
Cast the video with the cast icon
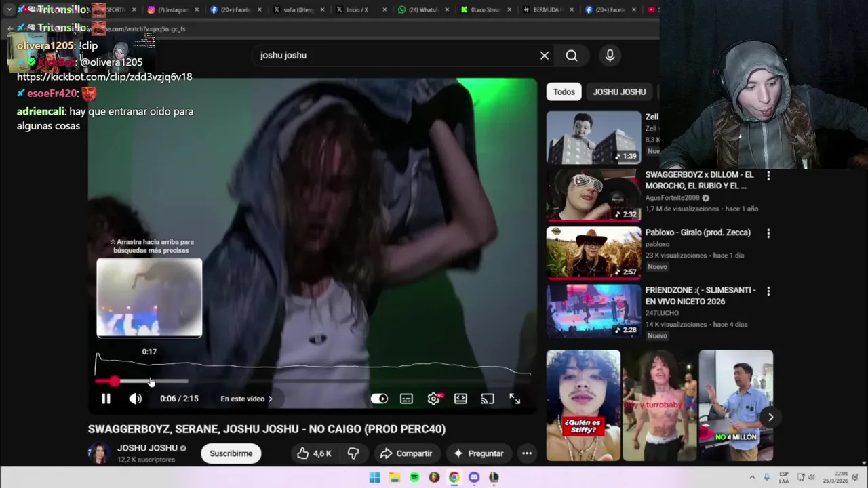pos(488,399)
